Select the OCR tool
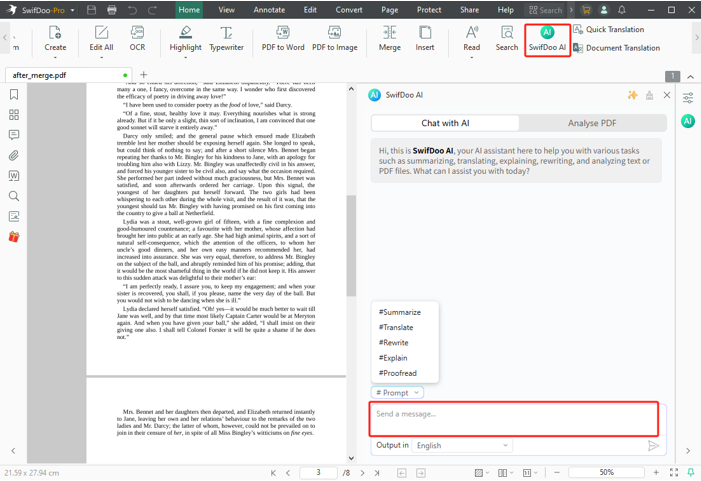The image size is (701, 481). (137, 39)
